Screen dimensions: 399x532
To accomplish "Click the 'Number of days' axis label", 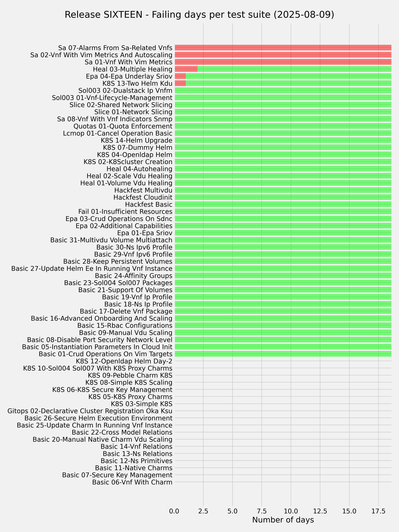I will (x=283, y=520).
